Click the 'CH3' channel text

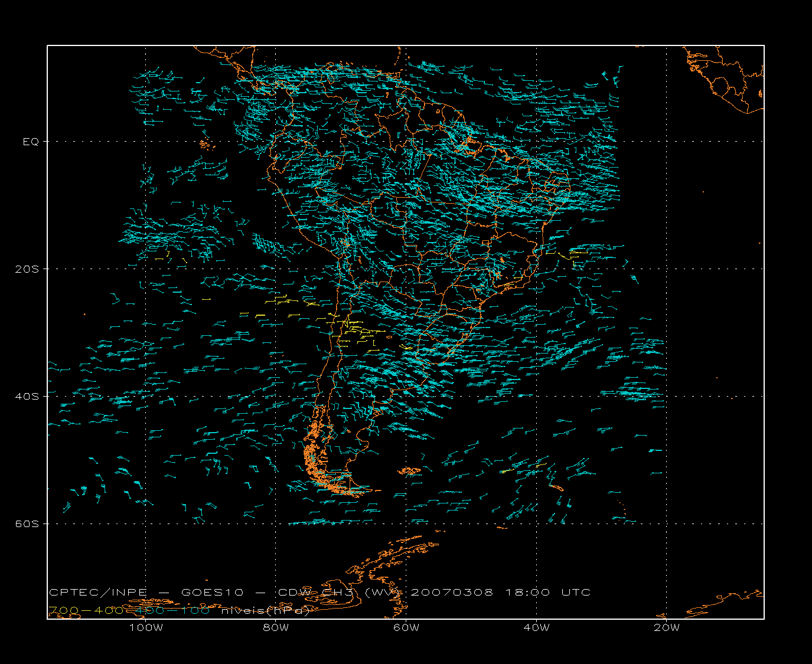(x=337, y=593)
